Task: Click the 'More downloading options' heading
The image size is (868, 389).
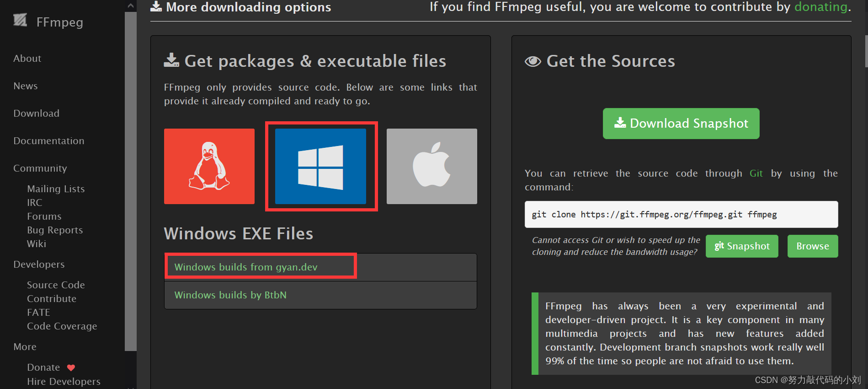Action: pyautogui.click(x=248, y=7)
